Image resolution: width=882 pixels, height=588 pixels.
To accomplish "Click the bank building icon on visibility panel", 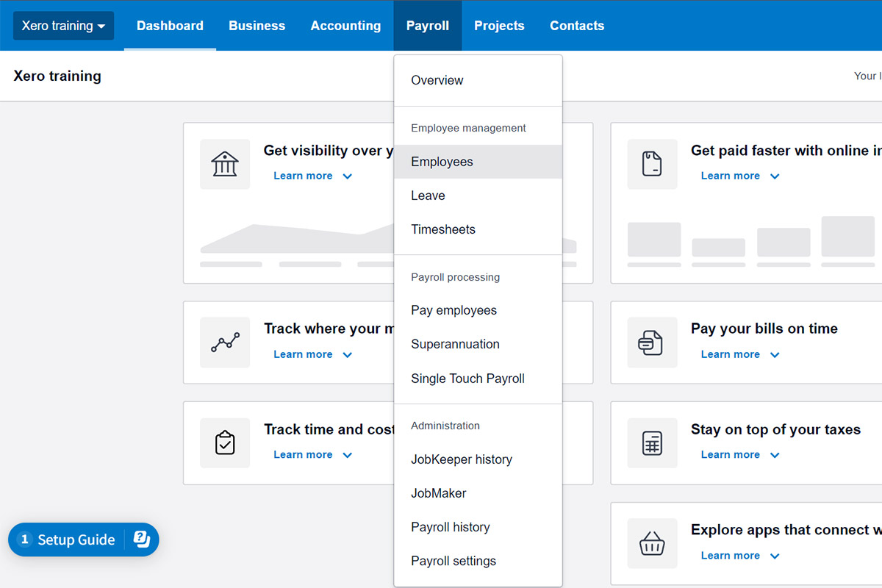I will coord(225,164).
